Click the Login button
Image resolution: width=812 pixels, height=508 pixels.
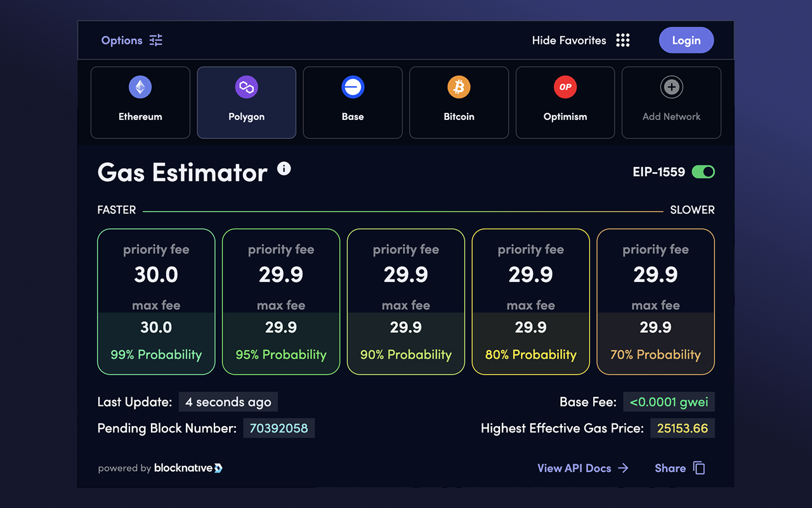click(x=686, y=40)
